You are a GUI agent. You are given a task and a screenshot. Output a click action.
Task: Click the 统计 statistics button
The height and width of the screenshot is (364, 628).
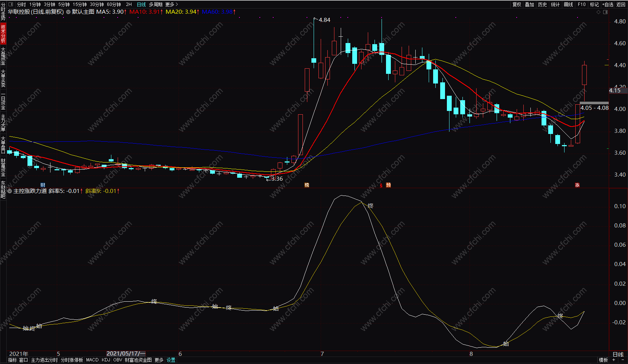(x=555, y=4)
